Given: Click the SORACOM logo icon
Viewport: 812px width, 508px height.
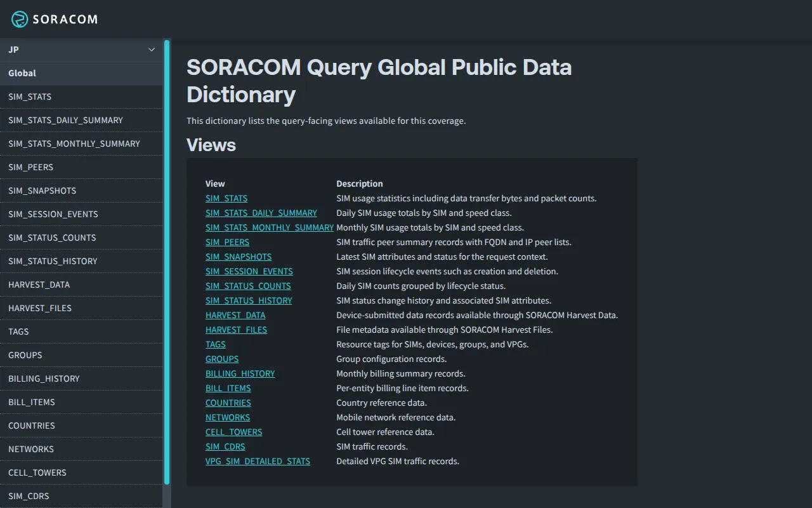Looking at the screenshot, I should [20, 19].
